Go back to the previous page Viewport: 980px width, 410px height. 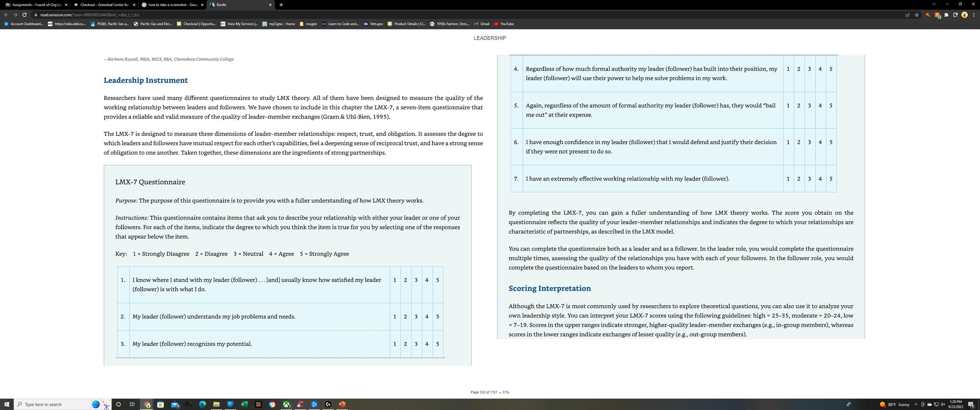click(6, 15)
